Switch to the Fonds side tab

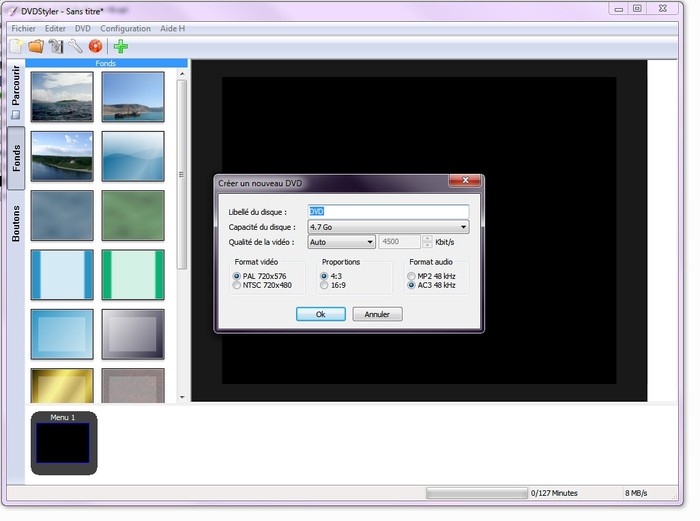click(16, 158)
